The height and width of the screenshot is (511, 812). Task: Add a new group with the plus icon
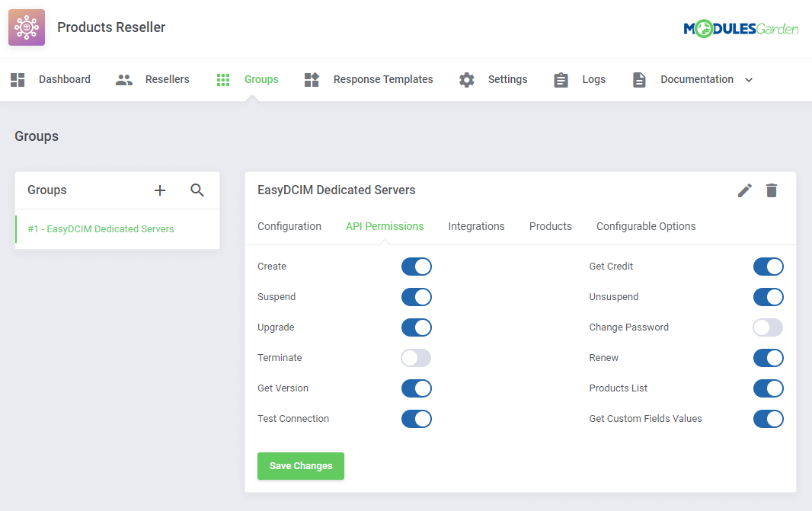[159, 190]
